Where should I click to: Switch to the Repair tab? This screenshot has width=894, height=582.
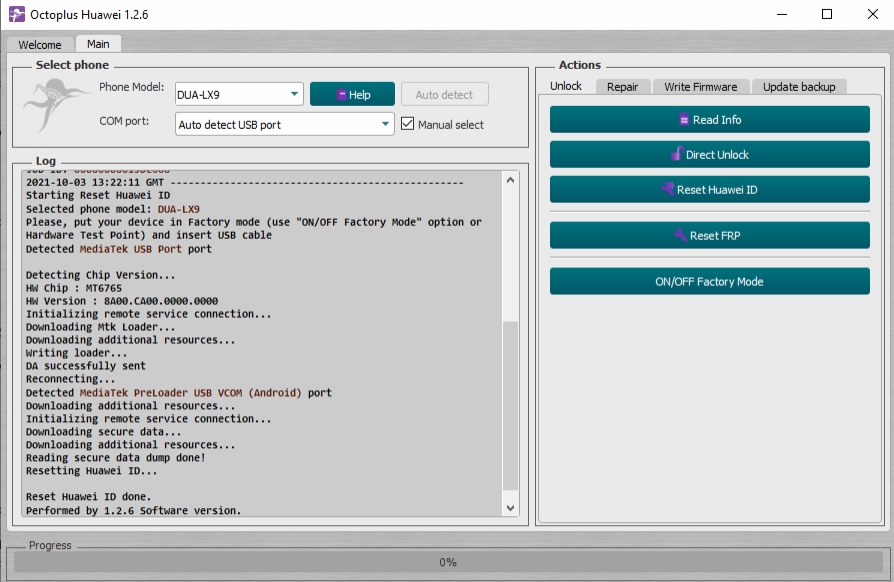622,87
